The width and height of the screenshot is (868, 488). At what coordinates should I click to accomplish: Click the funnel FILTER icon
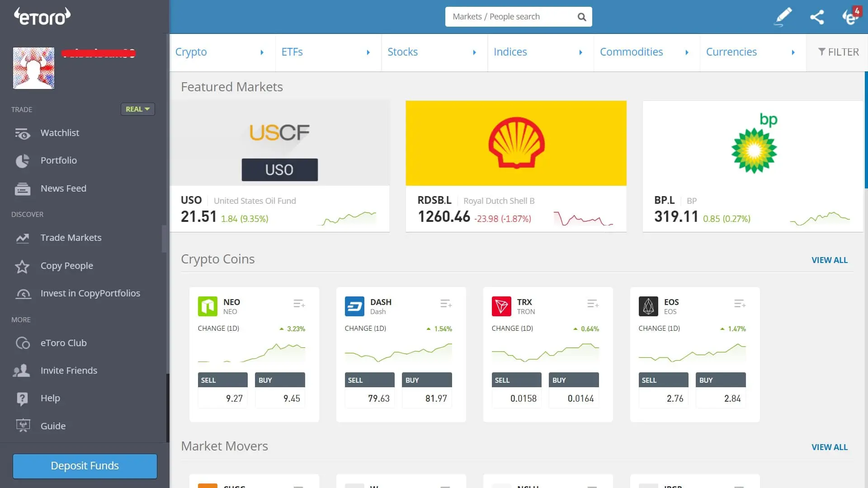pyautogui.click(x=822, y=52)
